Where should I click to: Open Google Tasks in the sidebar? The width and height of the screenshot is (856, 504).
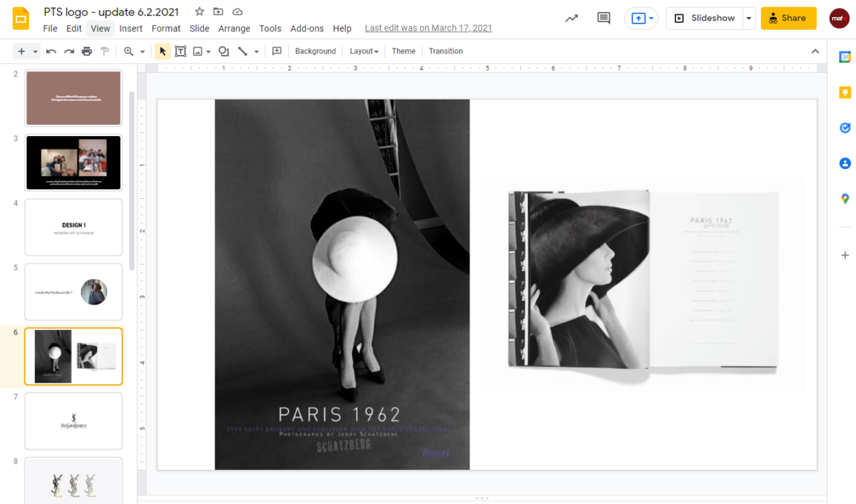(x=845, y=128)
